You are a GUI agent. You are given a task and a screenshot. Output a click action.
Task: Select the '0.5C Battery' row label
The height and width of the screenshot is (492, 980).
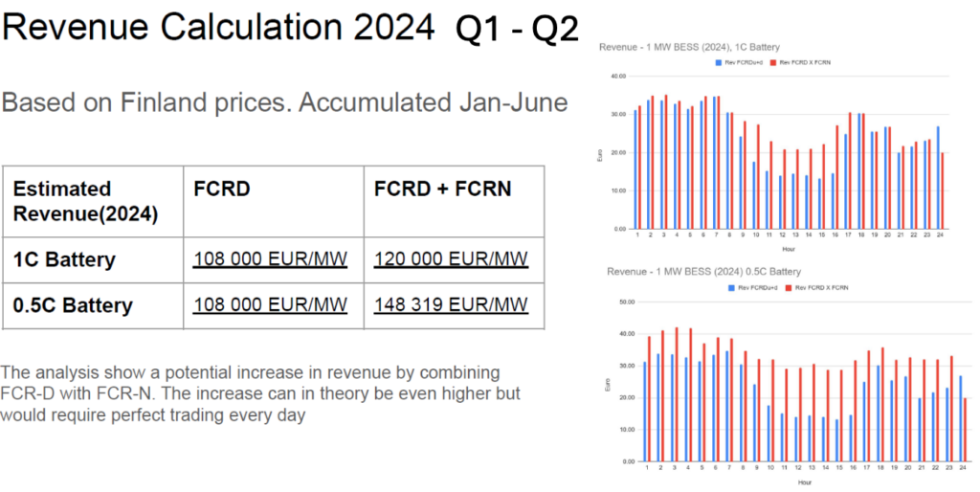pos(73,305)
